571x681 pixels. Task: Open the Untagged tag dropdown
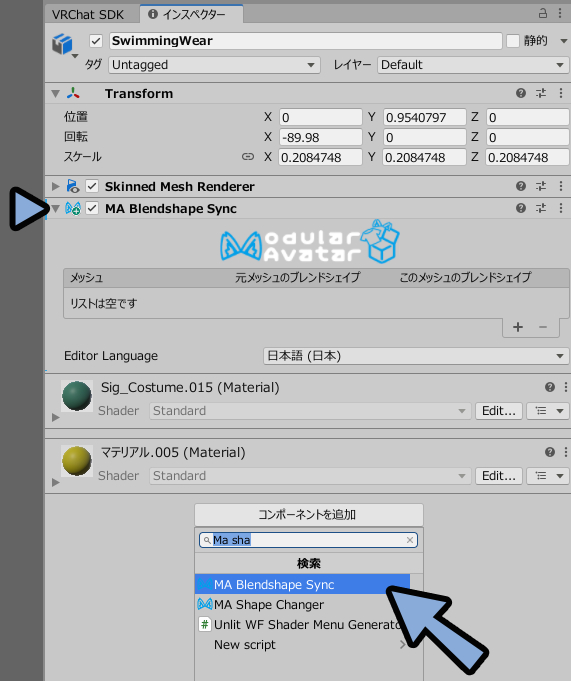coord(214,65)
